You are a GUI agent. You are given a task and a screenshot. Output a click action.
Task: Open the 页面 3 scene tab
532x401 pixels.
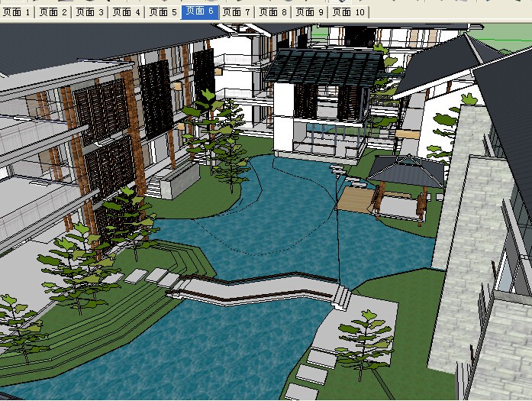90,12
